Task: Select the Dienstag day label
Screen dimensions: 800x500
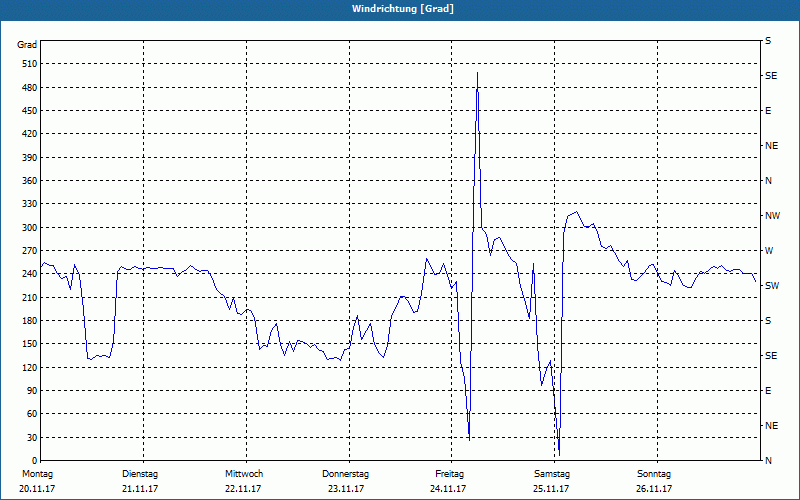Action: [x=140, y=474]
